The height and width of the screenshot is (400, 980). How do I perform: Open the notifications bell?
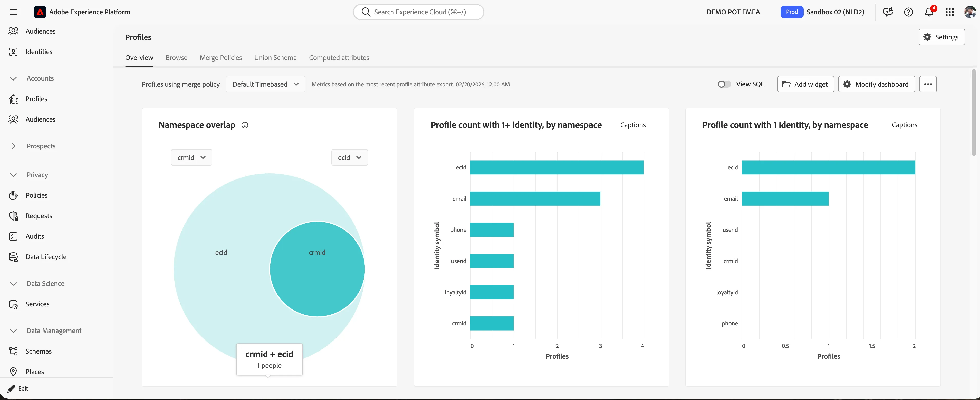[929, 12]
